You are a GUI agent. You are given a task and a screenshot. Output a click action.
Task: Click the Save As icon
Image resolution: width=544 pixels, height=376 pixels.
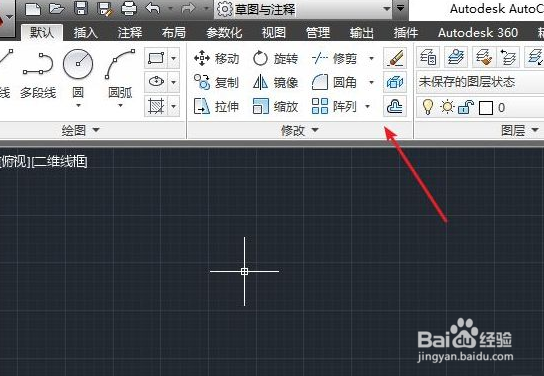click(x=104, y=9)
